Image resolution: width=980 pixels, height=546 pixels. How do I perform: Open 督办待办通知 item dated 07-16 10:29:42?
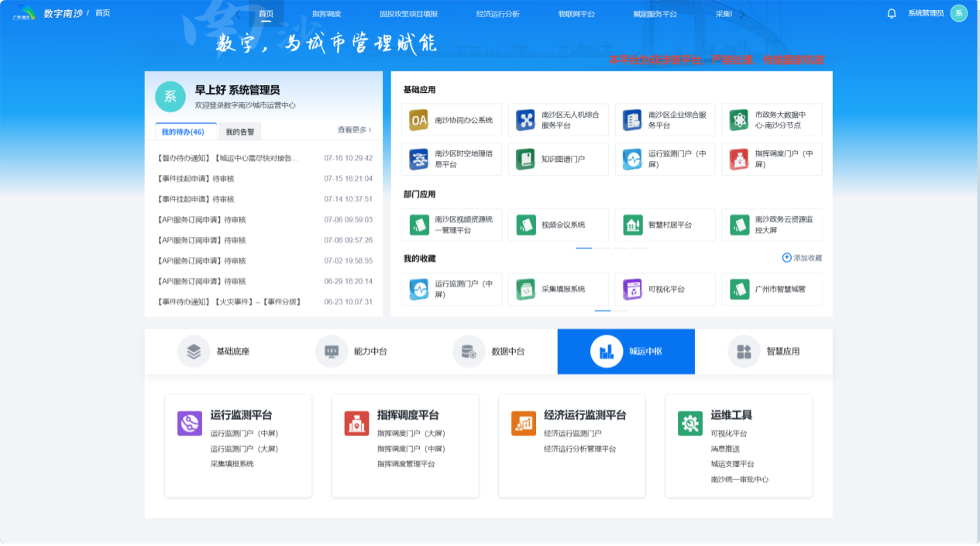click(x=264, y=158)
